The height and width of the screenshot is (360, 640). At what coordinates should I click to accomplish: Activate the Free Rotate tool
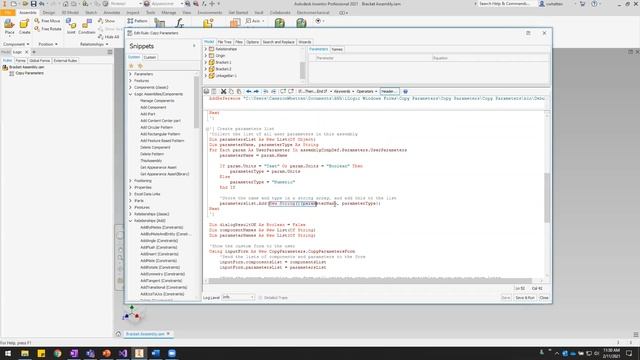(x=48, y=29)
